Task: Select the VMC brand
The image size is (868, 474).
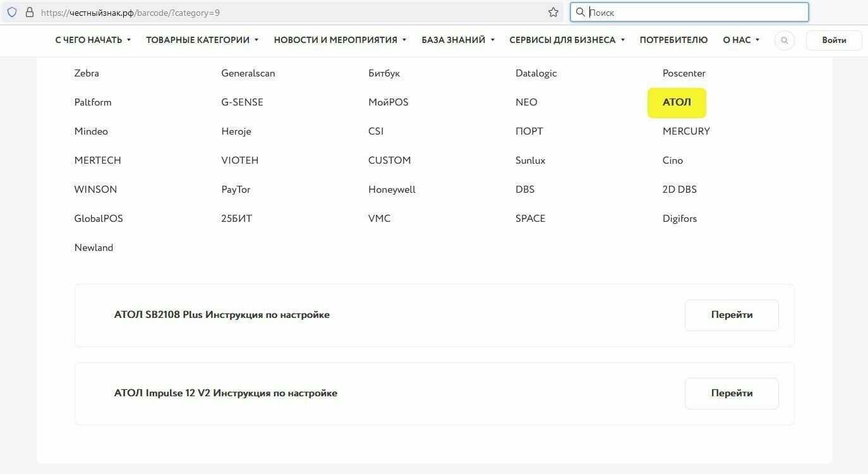Action: (380, 219)
